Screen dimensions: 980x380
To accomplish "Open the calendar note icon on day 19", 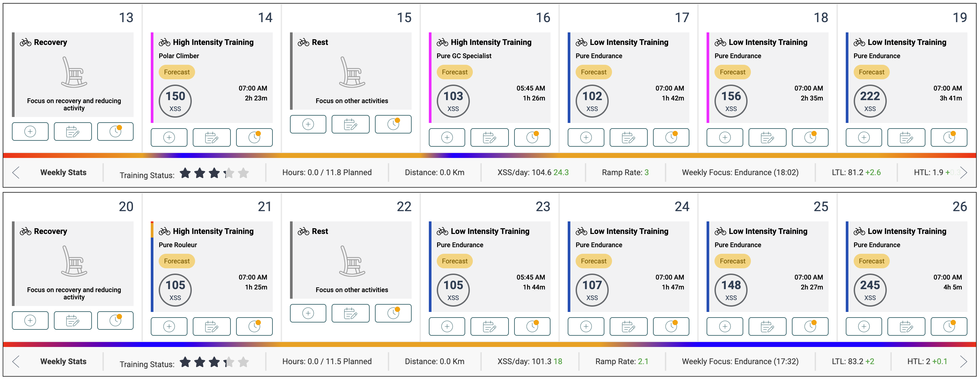I will point(906,138).
